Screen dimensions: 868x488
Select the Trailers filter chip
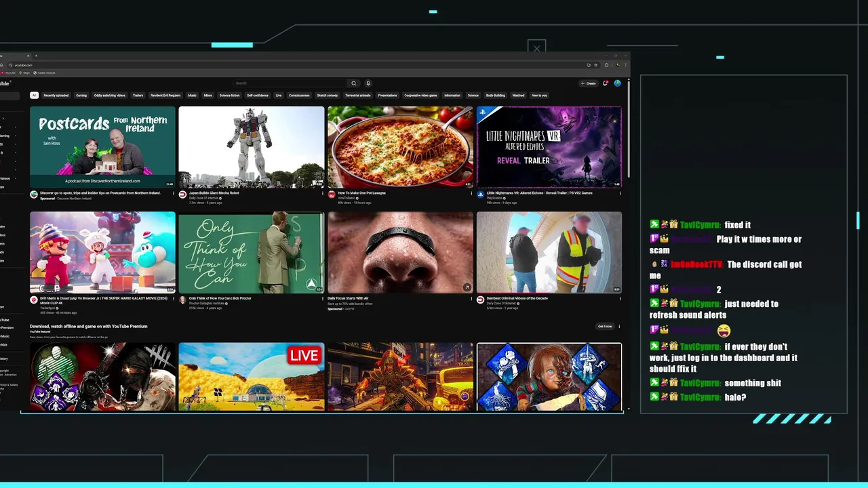pyautogui.click(x=138, y=96)
